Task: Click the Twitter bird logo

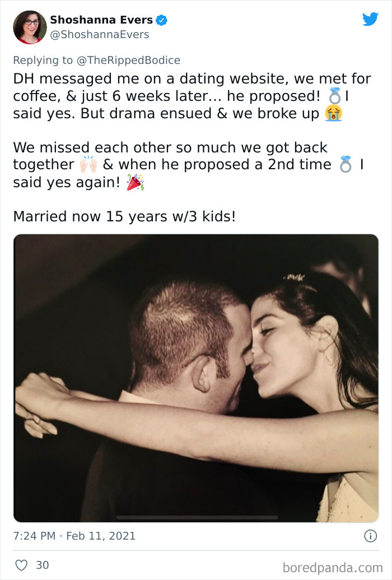Action: pos(371,19)
